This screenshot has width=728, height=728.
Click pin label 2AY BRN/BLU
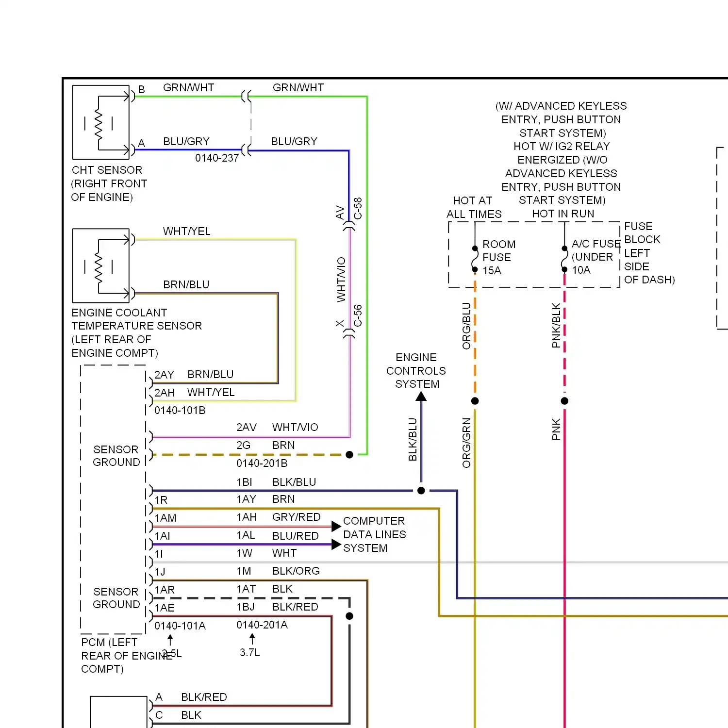[194, 375]
